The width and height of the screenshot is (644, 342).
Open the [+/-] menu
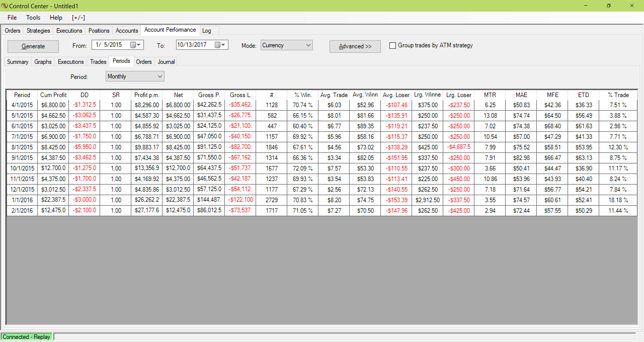(78, 17)
